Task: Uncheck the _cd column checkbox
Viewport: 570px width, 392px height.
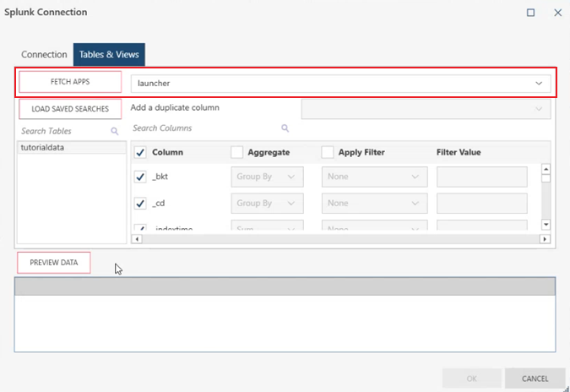Action: coord(141,204)
